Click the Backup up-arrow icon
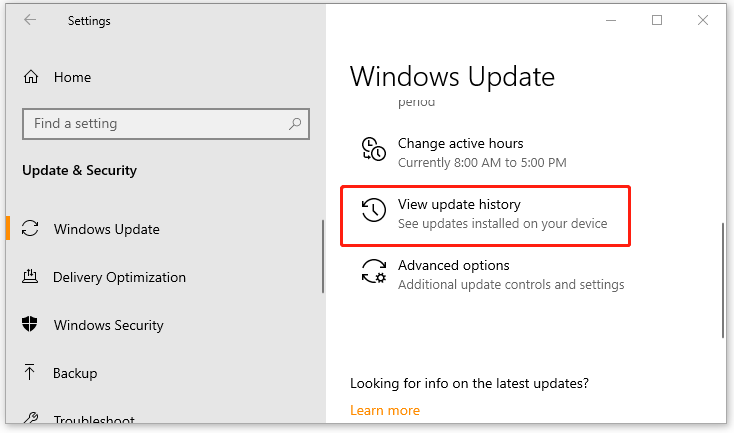734x433 pixels. tap(29, 372)
